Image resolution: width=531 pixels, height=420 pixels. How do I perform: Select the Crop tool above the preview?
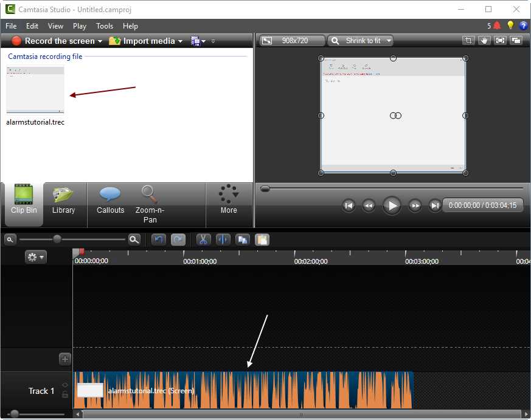[468, 40]
